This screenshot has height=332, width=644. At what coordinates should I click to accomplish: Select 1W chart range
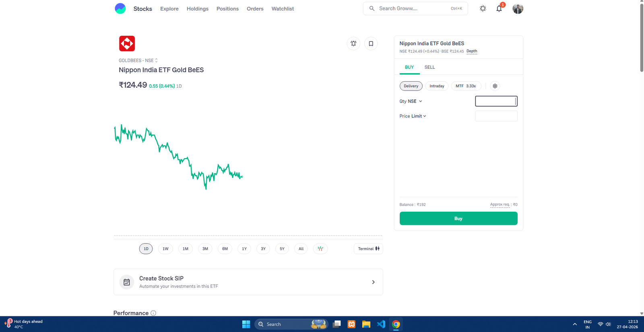pos(165,249)
